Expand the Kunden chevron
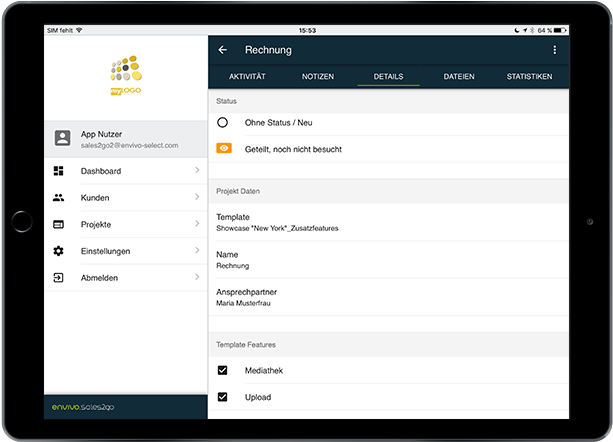Screen dimensions: 613x442 click(197, 197)
